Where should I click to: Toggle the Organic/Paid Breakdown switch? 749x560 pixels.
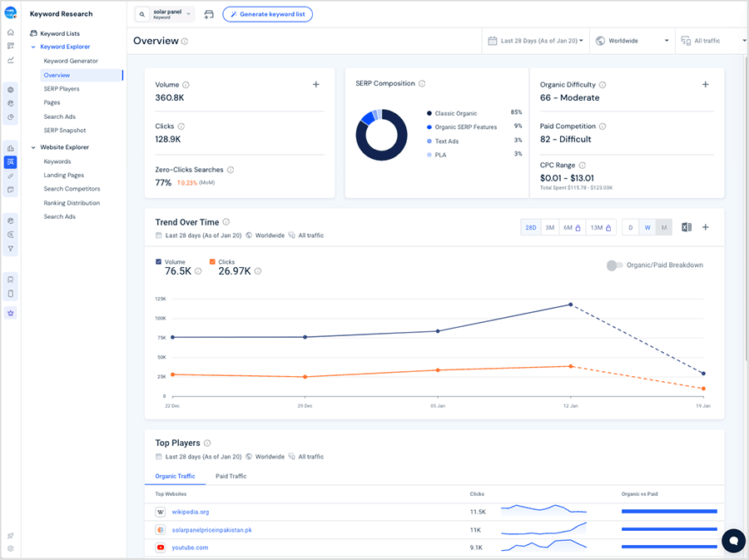click(614, 265)
